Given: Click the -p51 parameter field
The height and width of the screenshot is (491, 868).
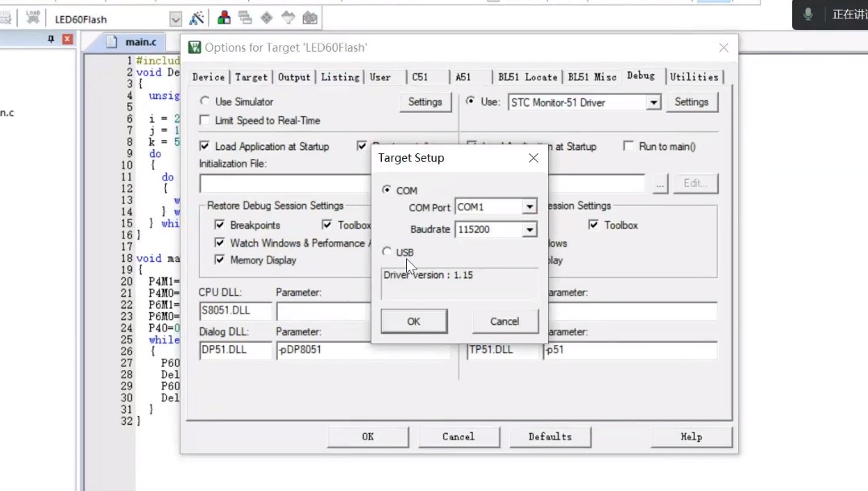Looking at the screenshot, I should tap(630, 350).
